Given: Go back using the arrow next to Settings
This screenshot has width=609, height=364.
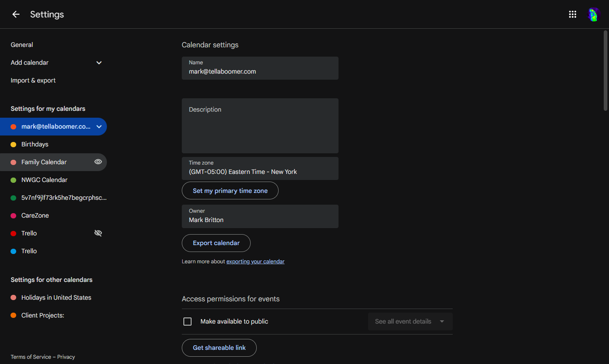Looking at the screenshot, I should (x=16, y=15).
